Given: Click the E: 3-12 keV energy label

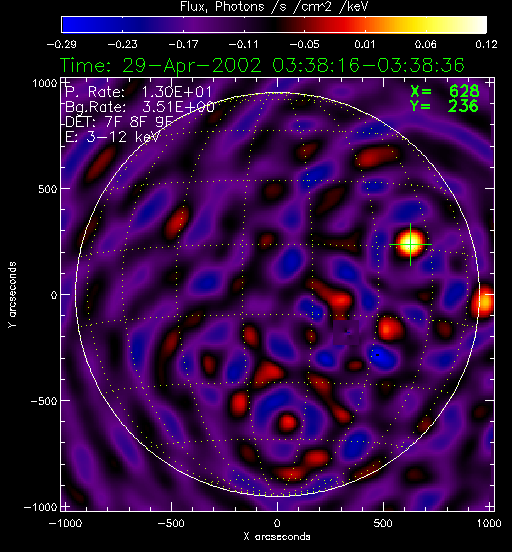Looking at the screenshot, I should tap(113, 137).
